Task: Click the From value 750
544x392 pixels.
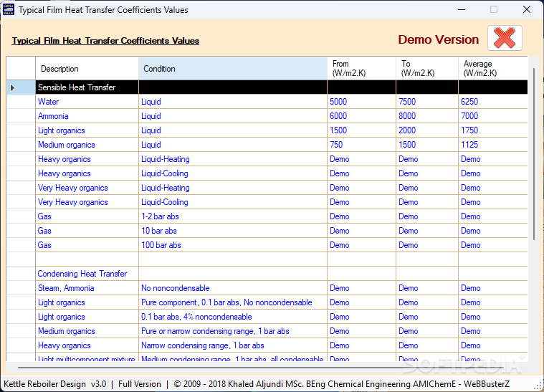Action: point(361,145)
